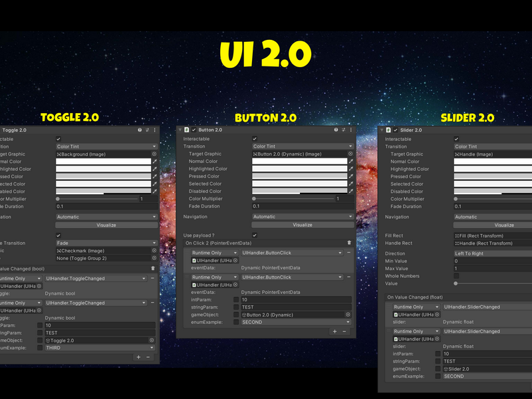Open help icon in Button 2.0 header
Viewport: 532px width, 399px height.
pos(336,130)
